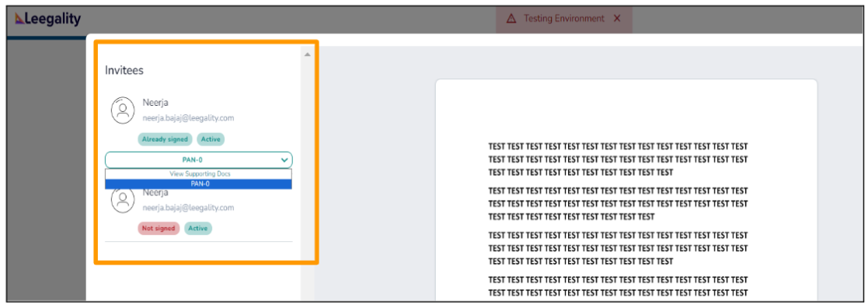Click Active badge beside Already signed
The width and height of the screenshot is (868, 305).
pos(211,139)
